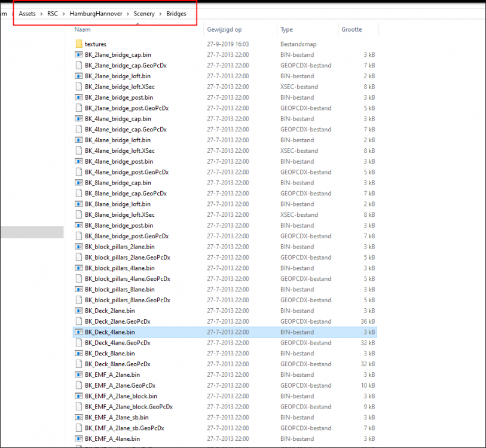This screenshot has width=486, height=448.
Task: Expand the chevron after HamburgHannover in the address bar
Action: (x=129, y=13)
